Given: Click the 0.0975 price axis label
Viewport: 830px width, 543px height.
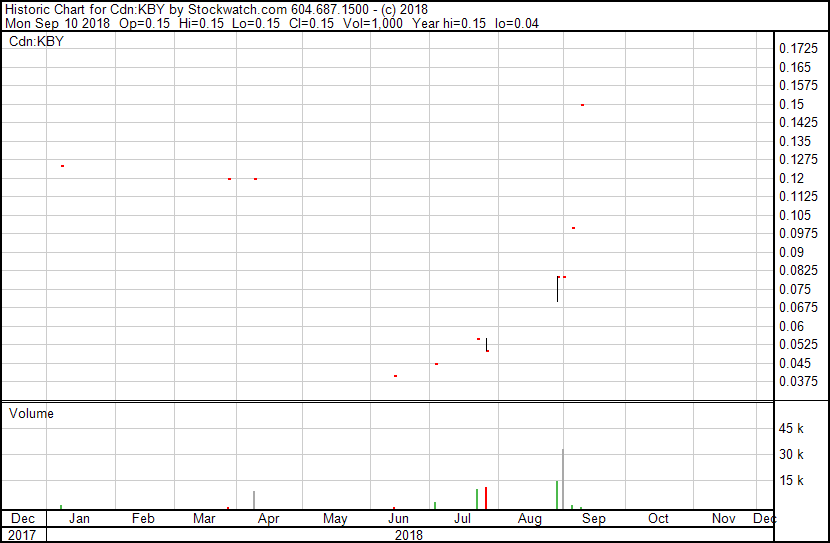Looking at the screenshot, I should pyautogui.click(x=798, y=233).
